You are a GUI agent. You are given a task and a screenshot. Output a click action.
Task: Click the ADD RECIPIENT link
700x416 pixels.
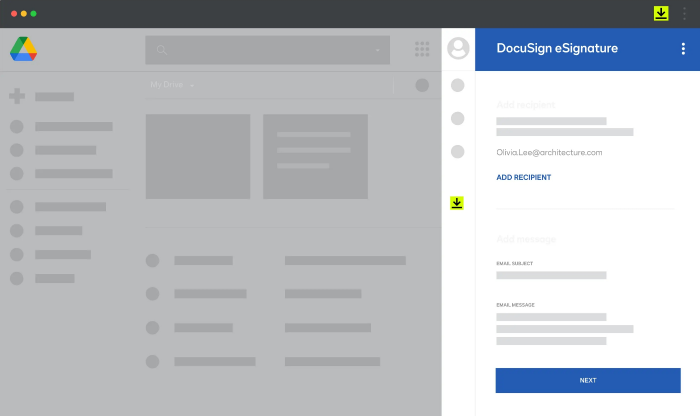(x=523, y=177)
